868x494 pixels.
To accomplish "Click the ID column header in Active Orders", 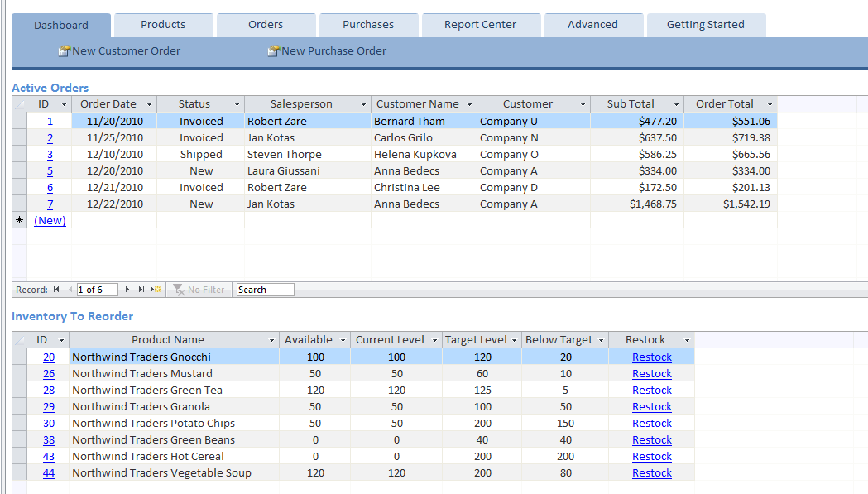I will (50, 104).
